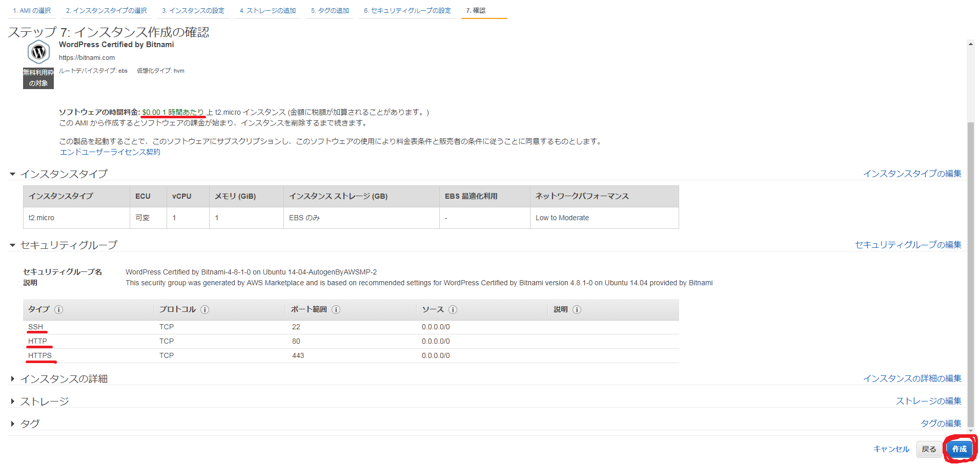This screenshot has width=980, height=465.
Task: Click info icon next to 説明 column
Action: coord(577,309)
